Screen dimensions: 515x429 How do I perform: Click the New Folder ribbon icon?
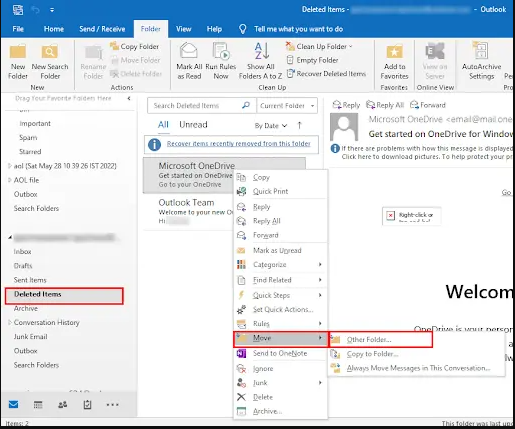click(x=18, y=52)
